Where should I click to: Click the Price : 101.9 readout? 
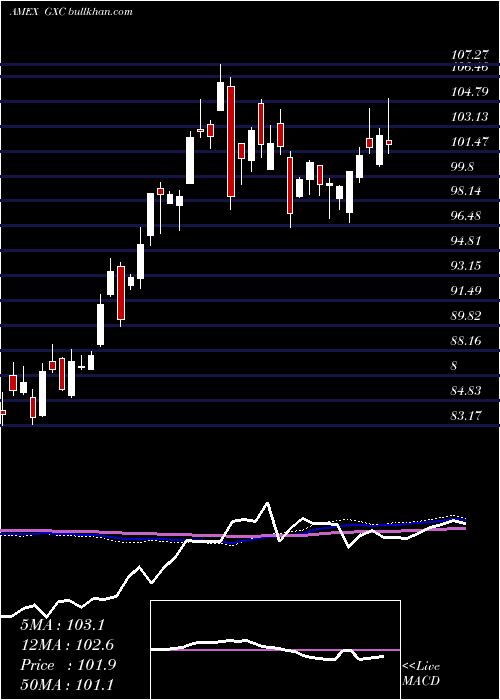[68, 665]
